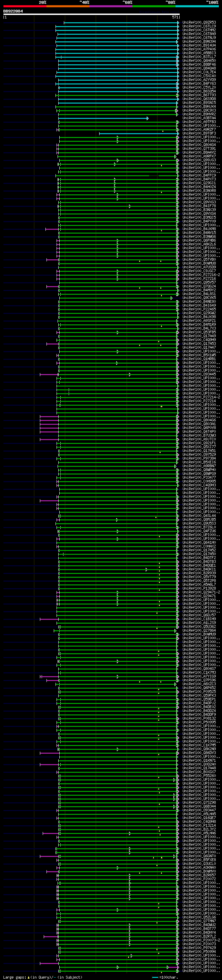
Task: Open the UniRef100_B9N394 entry
Action: (199, 41)
